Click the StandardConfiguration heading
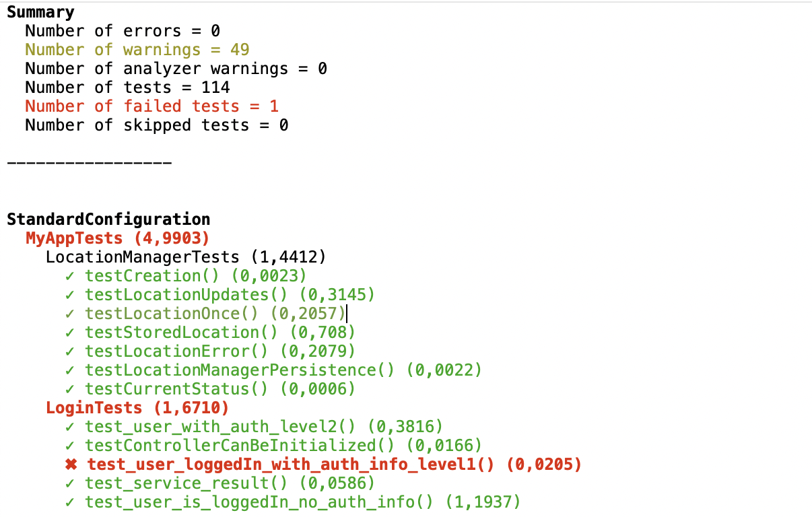Viewport: 812px width, 517px height. tap(108, 219)
